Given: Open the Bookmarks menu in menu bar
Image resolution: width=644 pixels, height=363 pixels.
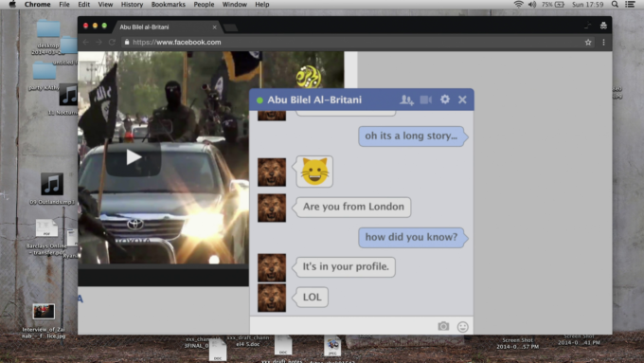Looking at the screenshot, I should pyautogui.click(x=168, y=5).
